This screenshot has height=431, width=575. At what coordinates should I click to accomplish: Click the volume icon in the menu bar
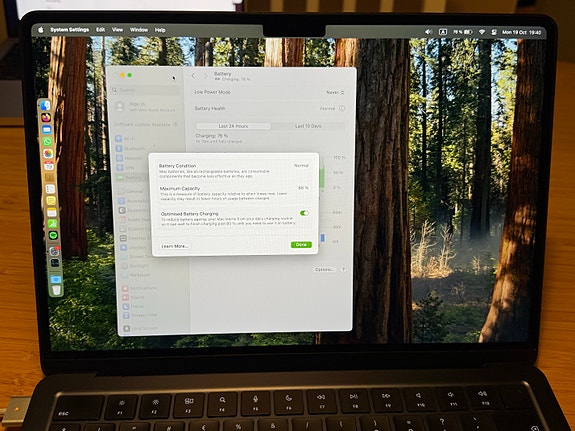click(428, 32)
